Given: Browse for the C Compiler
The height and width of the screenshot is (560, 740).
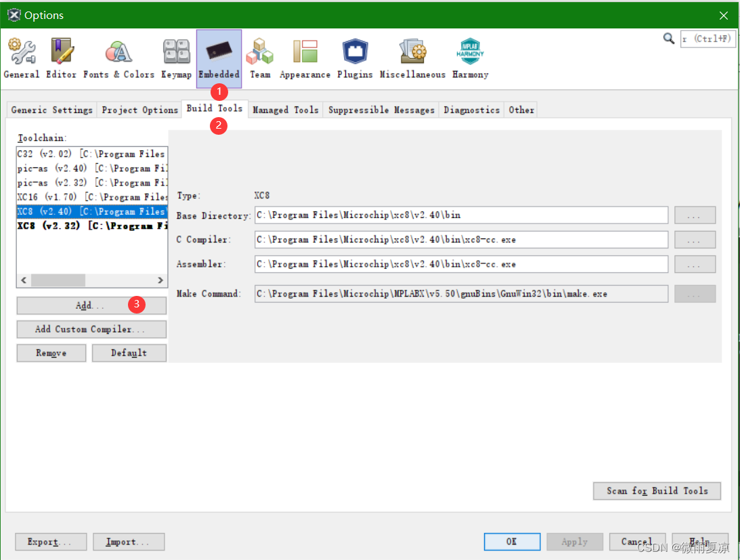Looking at the screenshot, I should 695,240.
